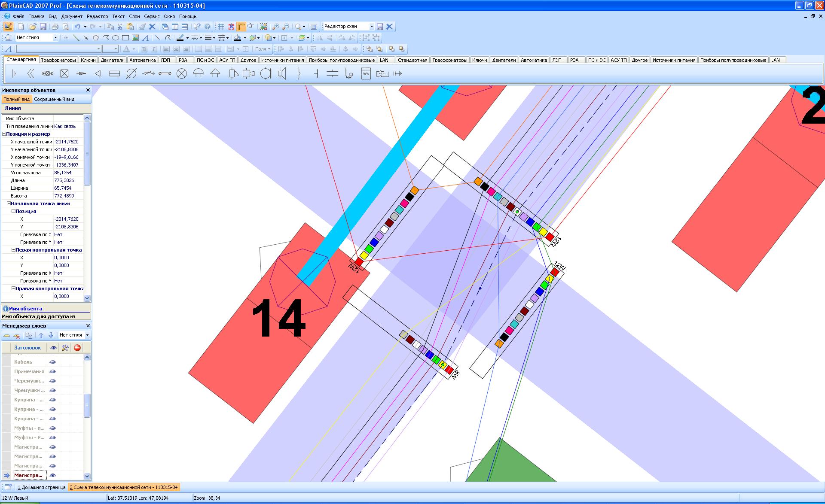Hide the Кабель layer
This screenshot has width=825, height=504.
click(x=53, y=362)
